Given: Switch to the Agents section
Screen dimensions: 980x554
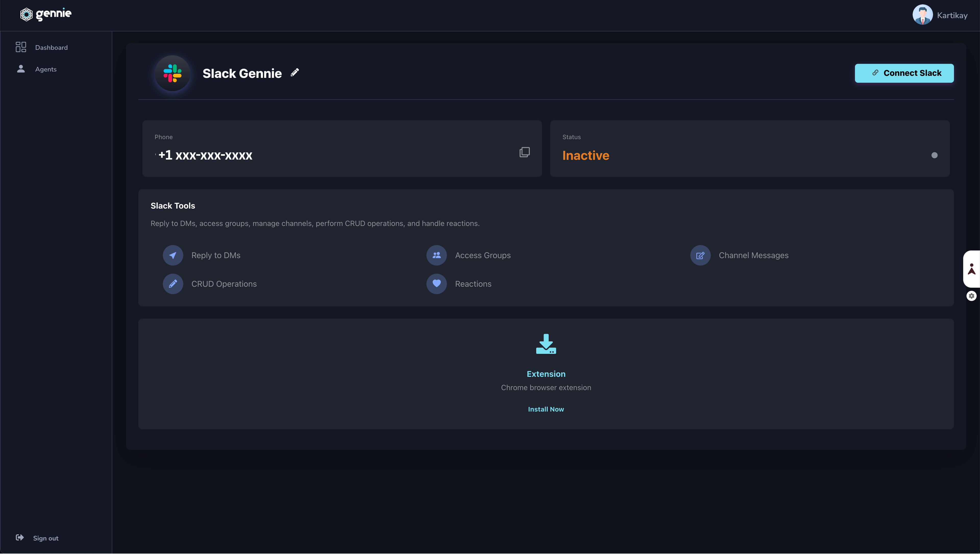Looking at the screenshot, I should coord(46,69).
